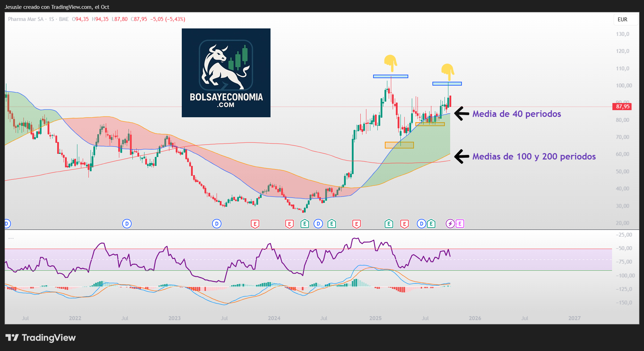Click the purple lightning bolt event marker
The width and height of the screenshot is (644, 351).
click(450, 223)
